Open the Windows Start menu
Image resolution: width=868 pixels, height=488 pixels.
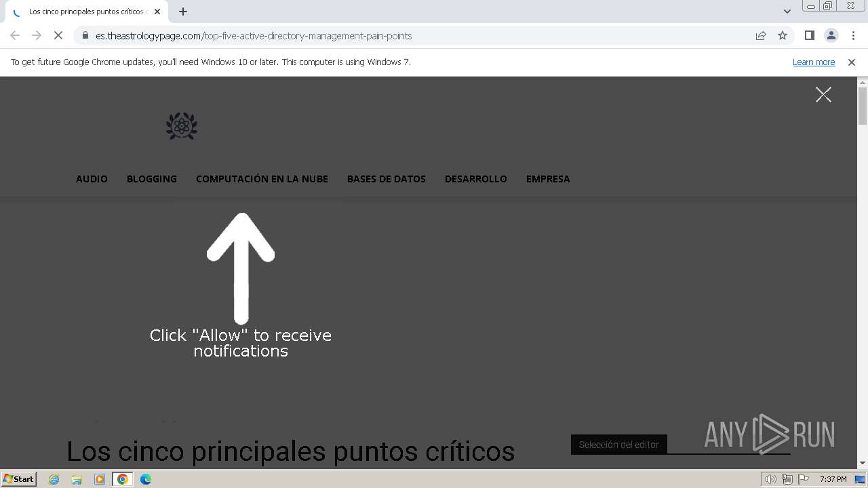18,479
